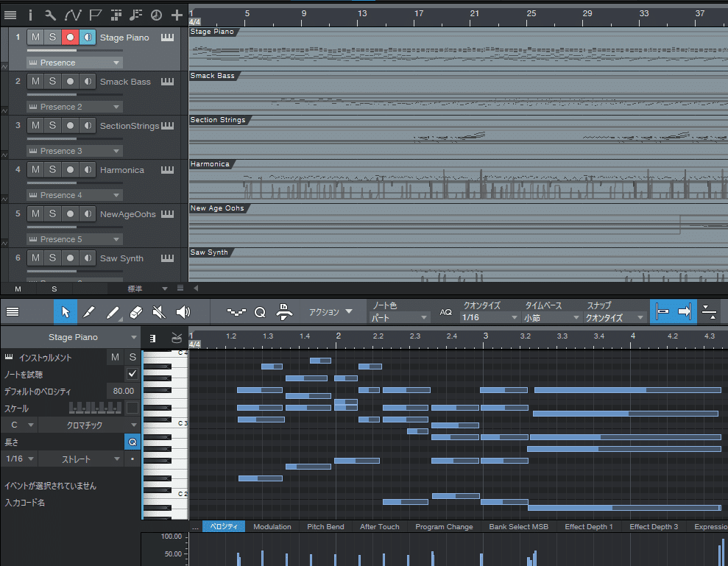The width and height of the screenshot is (728, 566).
Task: Select the listen (speaker) tool
Action: (x=183, y=312)
